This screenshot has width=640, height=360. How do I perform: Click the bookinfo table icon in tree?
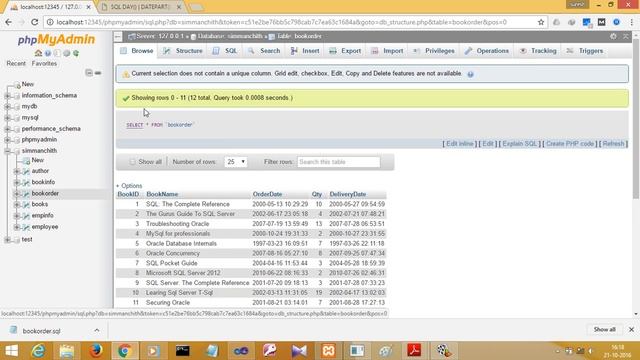coord(26,182)
